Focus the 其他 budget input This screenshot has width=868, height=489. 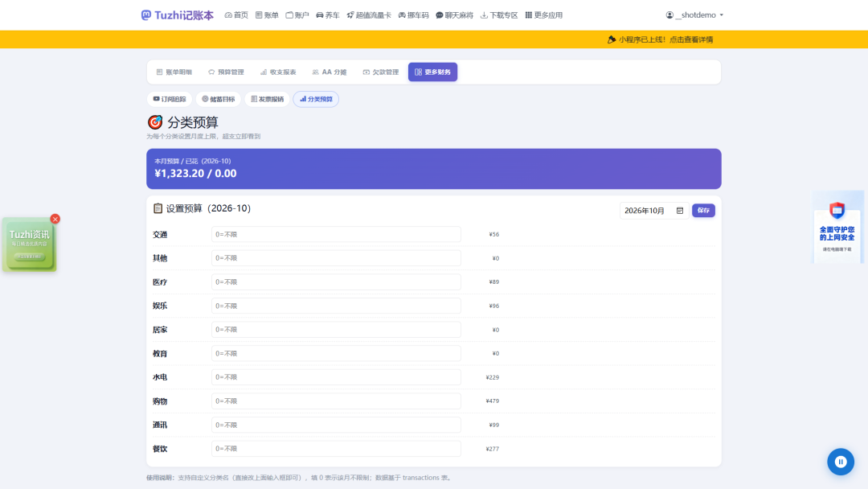[336, 258]
